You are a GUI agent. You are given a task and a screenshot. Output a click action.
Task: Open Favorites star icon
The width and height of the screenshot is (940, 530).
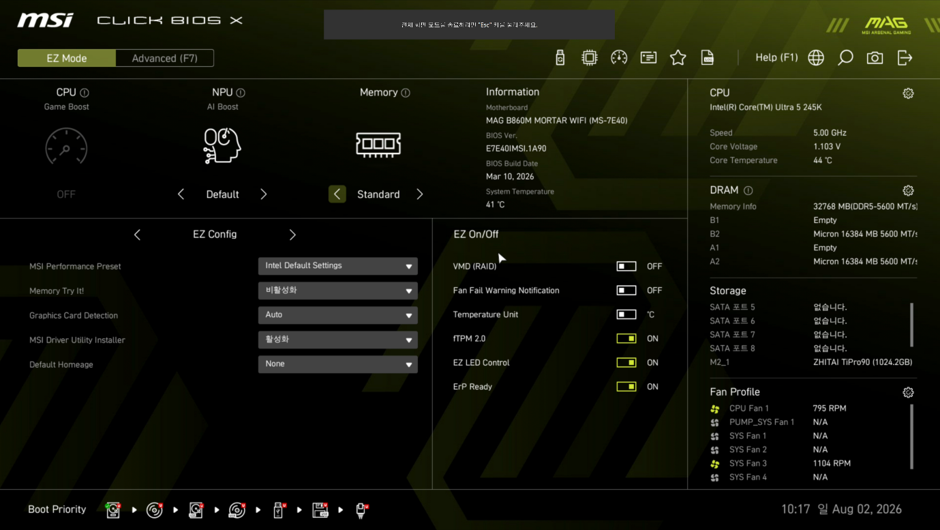point(678,58)
